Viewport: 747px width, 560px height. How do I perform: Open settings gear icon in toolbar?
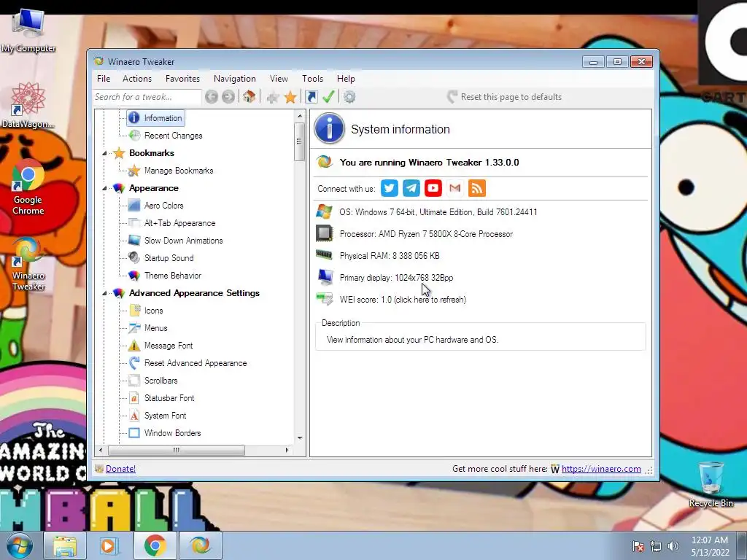349,97
